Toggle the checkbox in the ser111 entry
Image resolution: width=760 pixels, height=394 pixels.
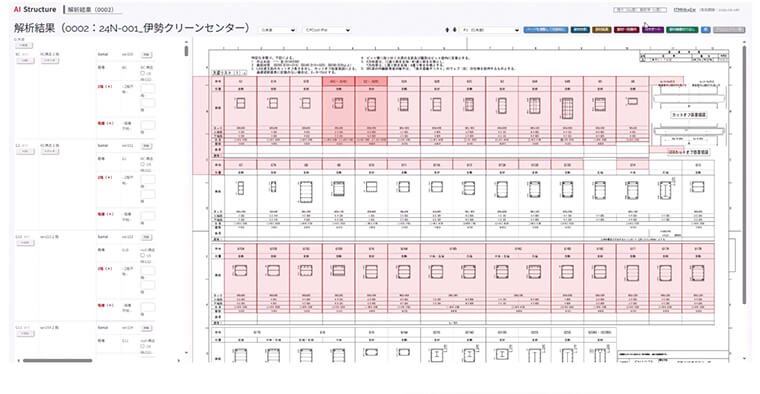(142, 164)
